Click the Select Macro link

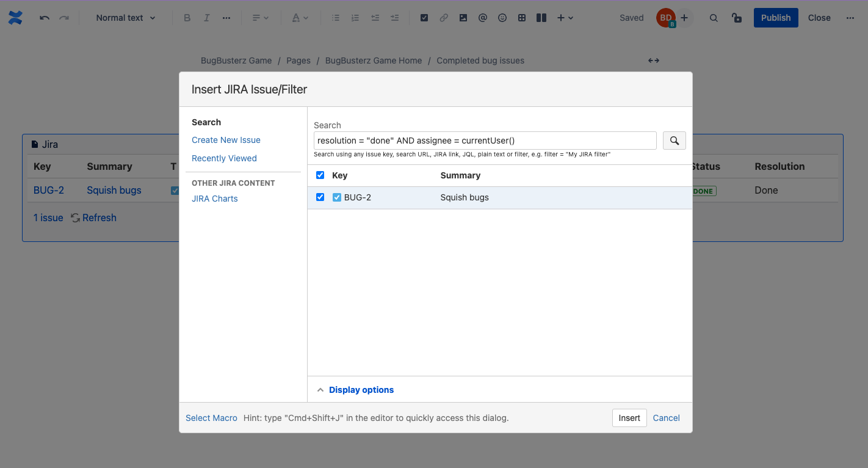click(211, 418)
